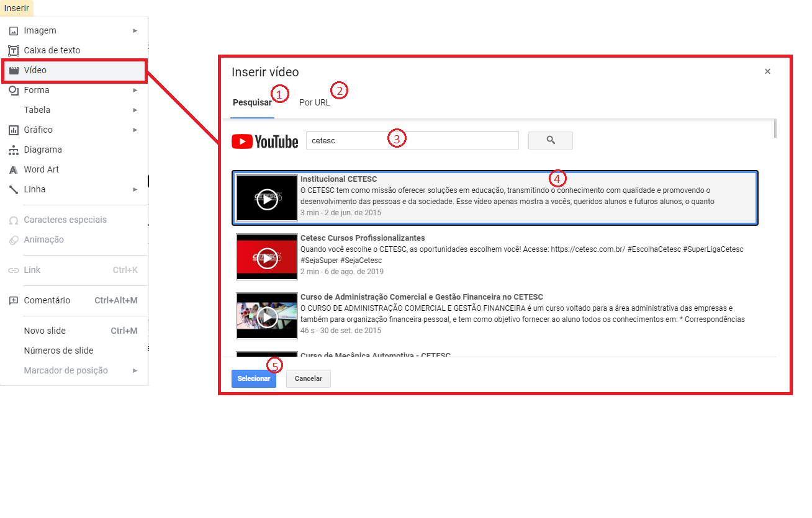Viewport: 812px width, 518px height.
Task: Select Curso de Administração Comercial thumbnail
Action: (x=267, y=316)
